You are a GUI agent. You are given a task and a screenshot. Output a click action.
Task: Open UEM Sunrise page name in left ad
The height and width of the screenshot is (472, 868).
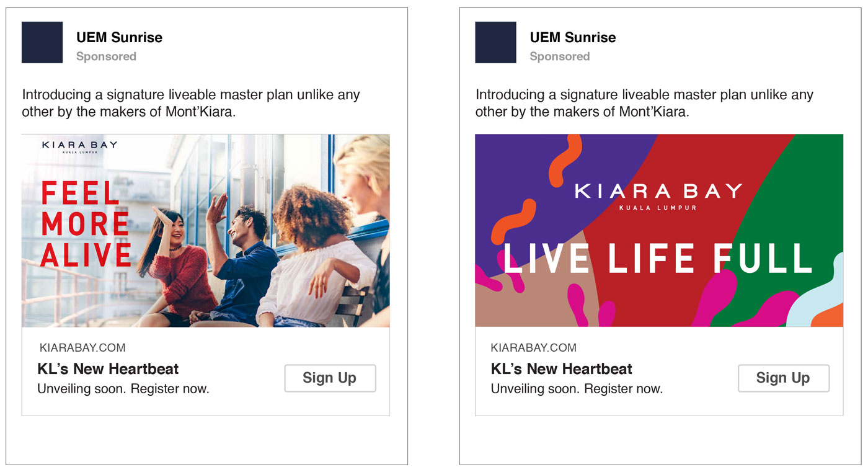(x=119, y=37)
